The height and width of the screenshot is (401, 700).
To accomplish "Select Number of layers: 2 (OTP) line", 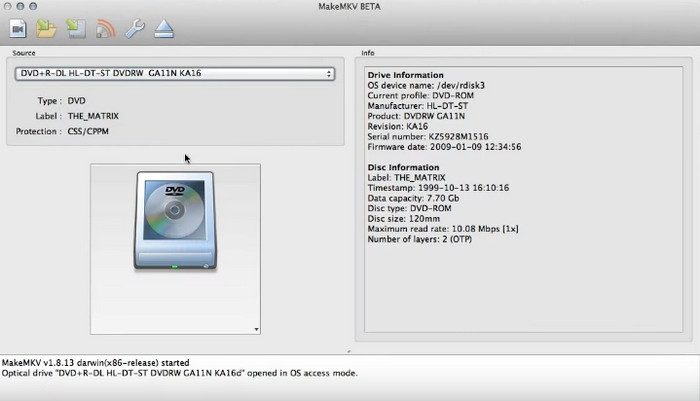I will (420, 239).
